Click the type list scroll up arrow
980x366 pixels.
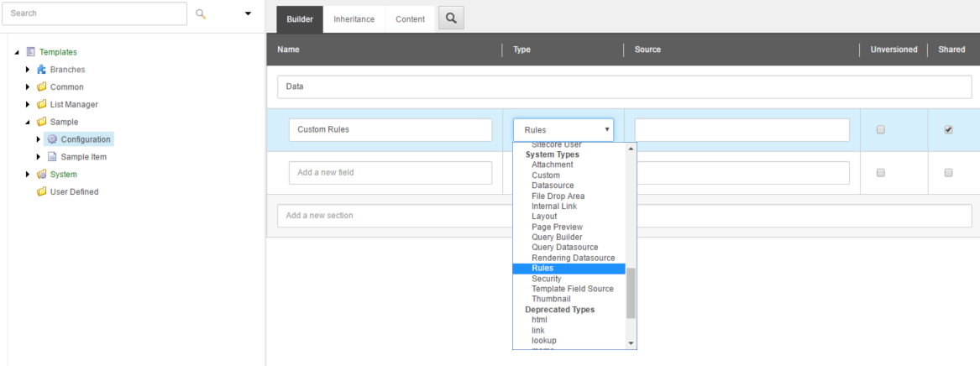click(x=631, y=149)
